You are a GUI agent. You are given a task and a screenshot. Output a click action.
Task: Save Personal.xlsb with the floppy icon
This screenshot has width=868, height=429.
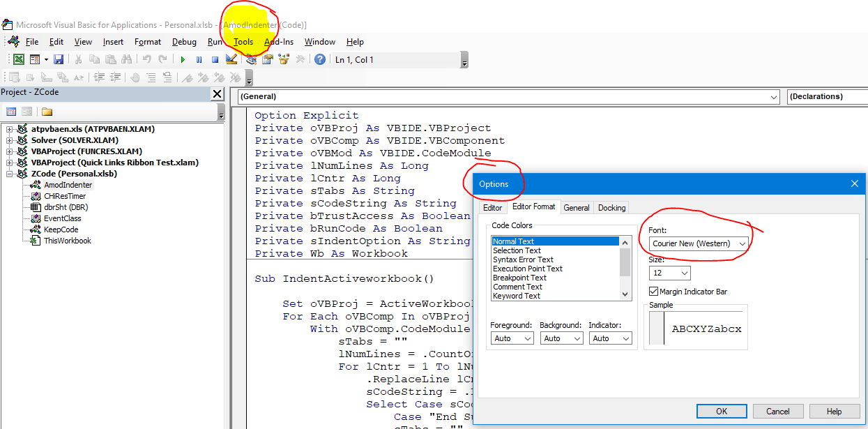59,59
